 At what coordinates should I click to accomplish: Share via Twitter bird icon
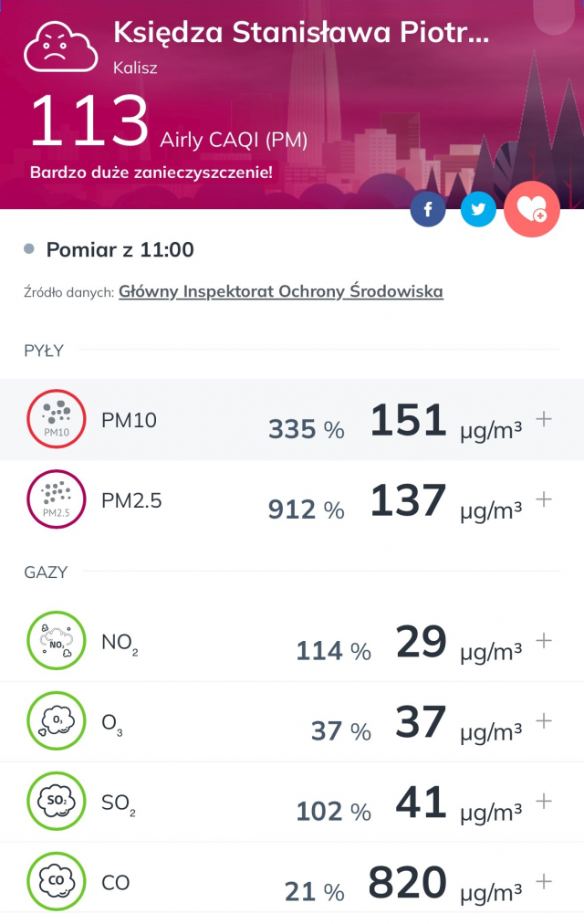point(478,209)
